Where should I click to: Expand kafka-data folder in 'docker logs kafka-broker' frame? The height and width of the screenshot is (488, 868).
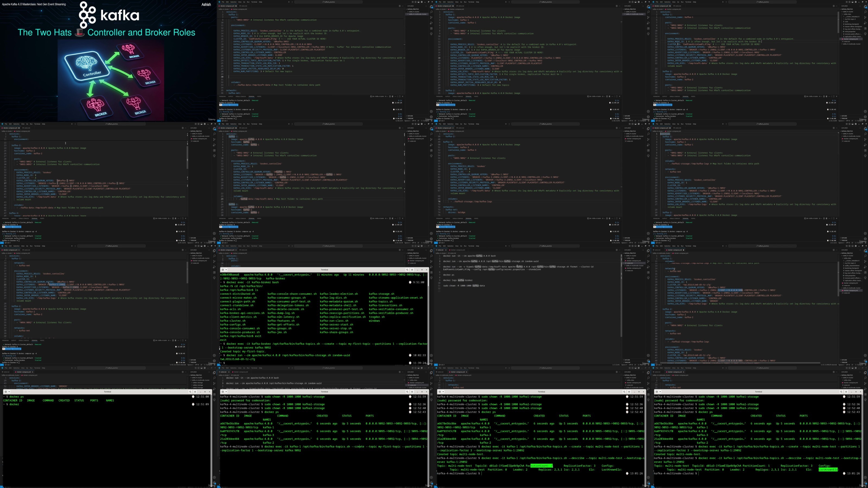[630, 258]
